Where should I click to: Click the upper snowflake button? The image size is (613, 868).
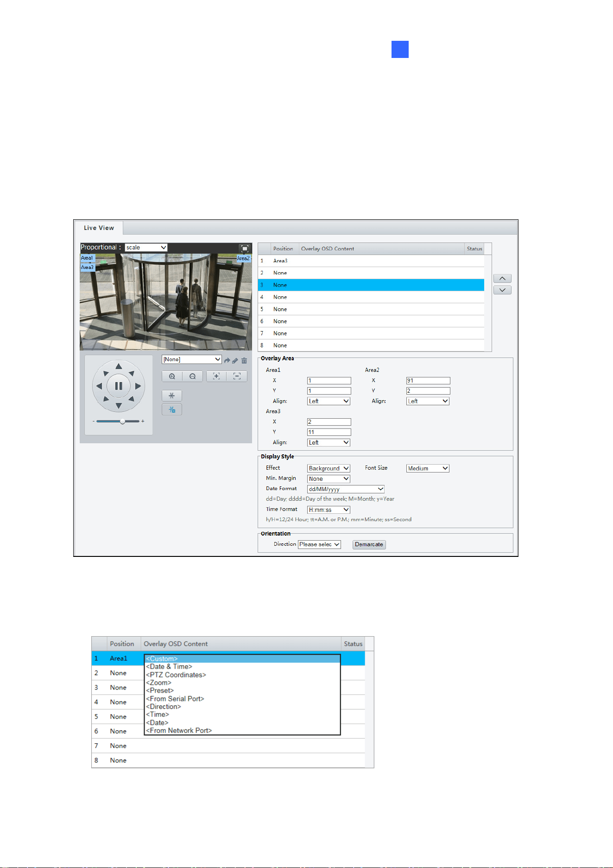[x=172, y=396]
